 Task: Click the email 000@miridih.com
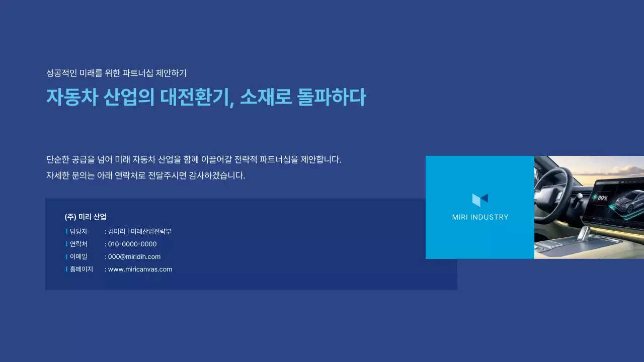[x=133, y=256]
